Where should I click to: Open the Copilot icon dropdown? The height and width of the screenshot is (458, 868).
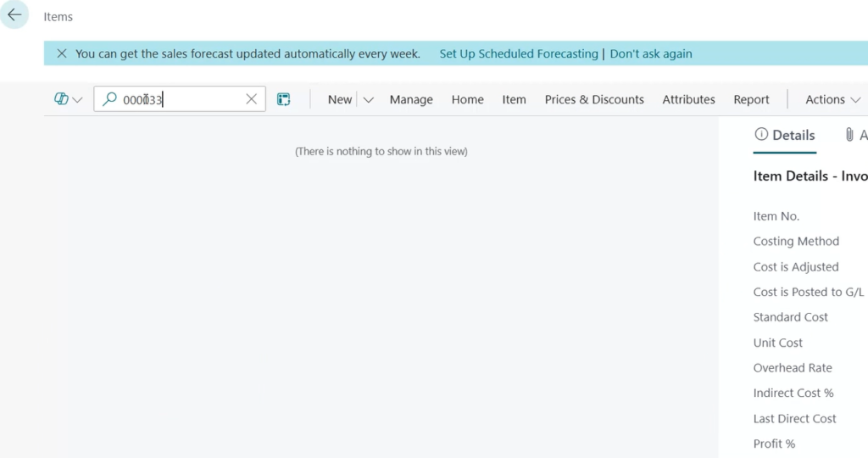68,99
